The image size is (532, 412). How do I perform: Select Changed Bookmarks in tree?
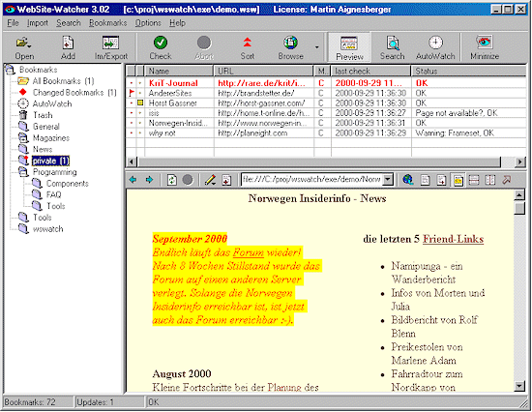(74, 92)
